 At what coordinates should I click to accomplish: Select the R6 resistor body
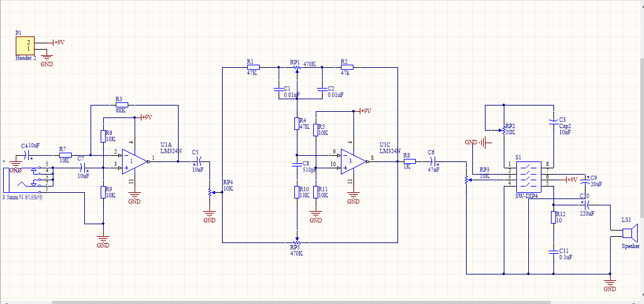pos(103,136)
